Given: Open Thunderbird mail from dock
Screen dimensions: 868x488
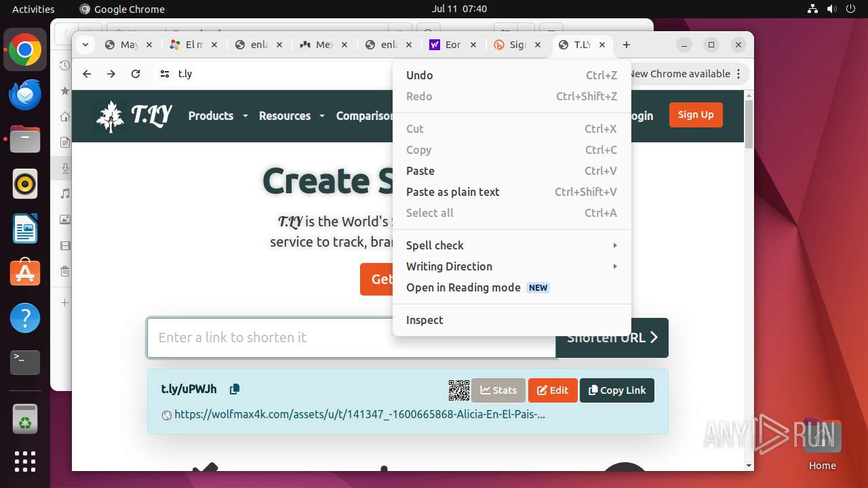Looking at the screenshot, I should click(x=25, y=95).
